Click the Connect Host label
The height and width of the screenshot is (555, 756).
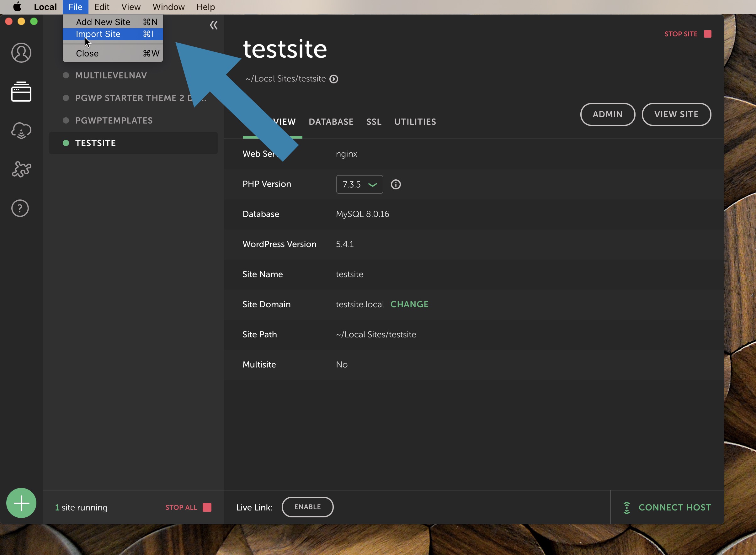pos(675,507)
